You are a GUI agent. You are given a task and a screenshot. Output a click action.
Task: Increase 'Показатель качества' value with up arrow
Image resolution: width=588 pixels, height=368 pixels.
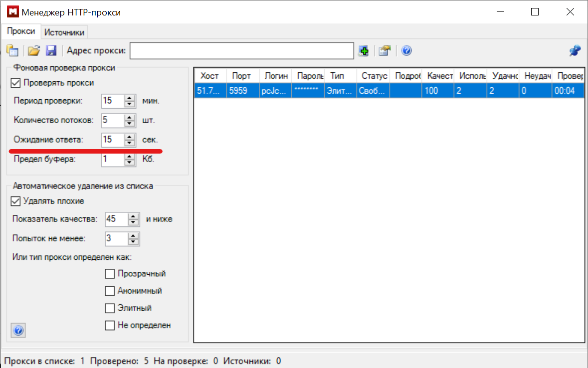pyautogui.click(x=133, y=216)
